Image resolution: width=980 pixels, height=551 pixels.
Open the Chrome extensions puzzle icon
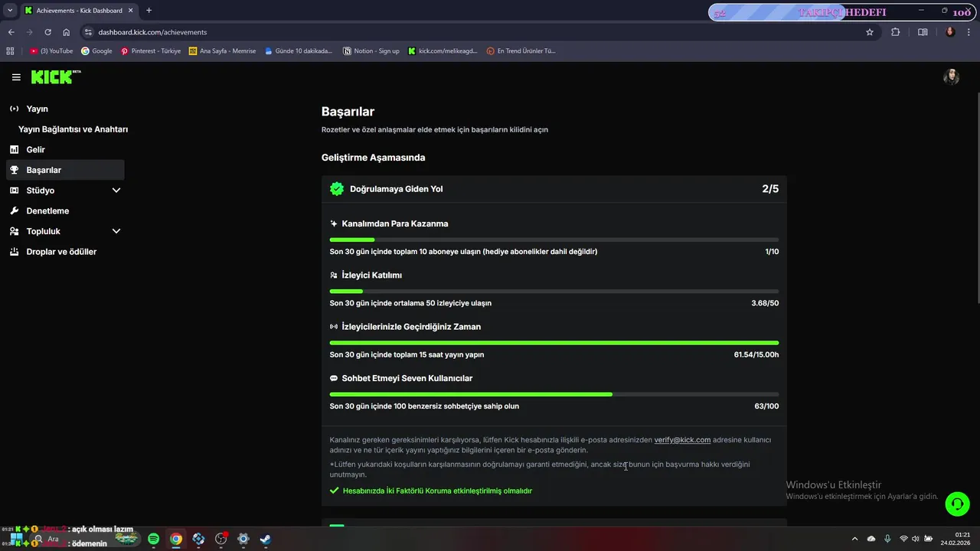pyautogui.click(x=895, y=32)
